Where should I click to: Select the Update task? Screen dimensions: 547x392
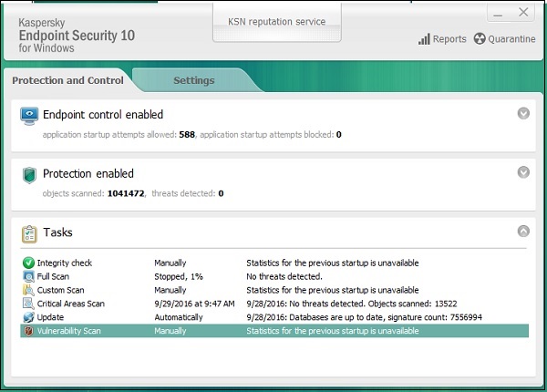274,317
